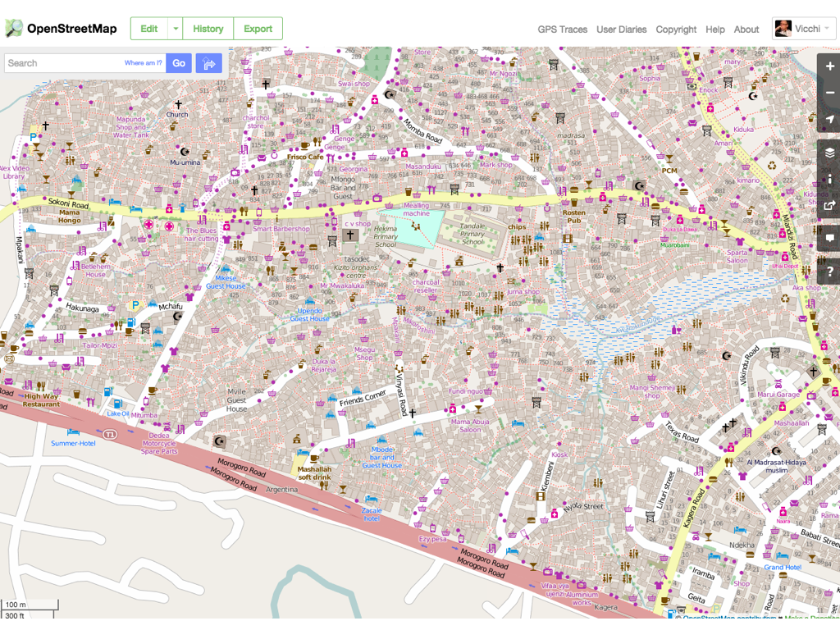Click the Mama Abuja Saloon label

(x=470, y=426)
